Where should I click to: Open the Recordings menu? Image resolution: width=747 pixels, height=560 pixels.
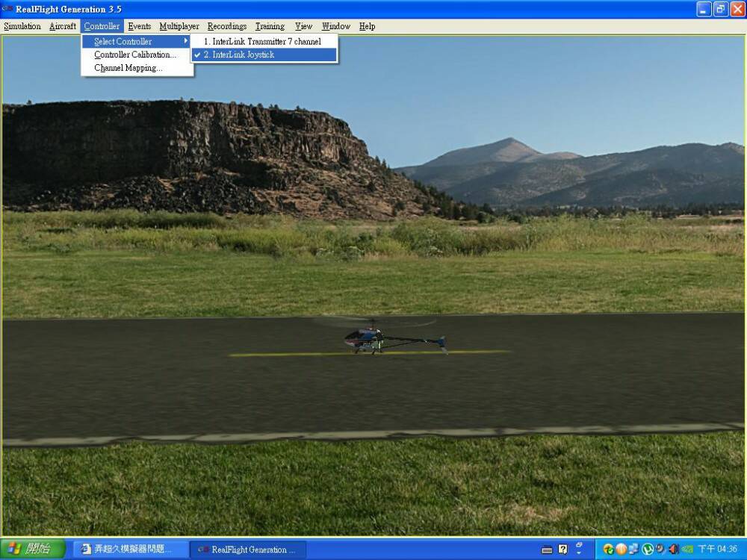click(227, 26)
